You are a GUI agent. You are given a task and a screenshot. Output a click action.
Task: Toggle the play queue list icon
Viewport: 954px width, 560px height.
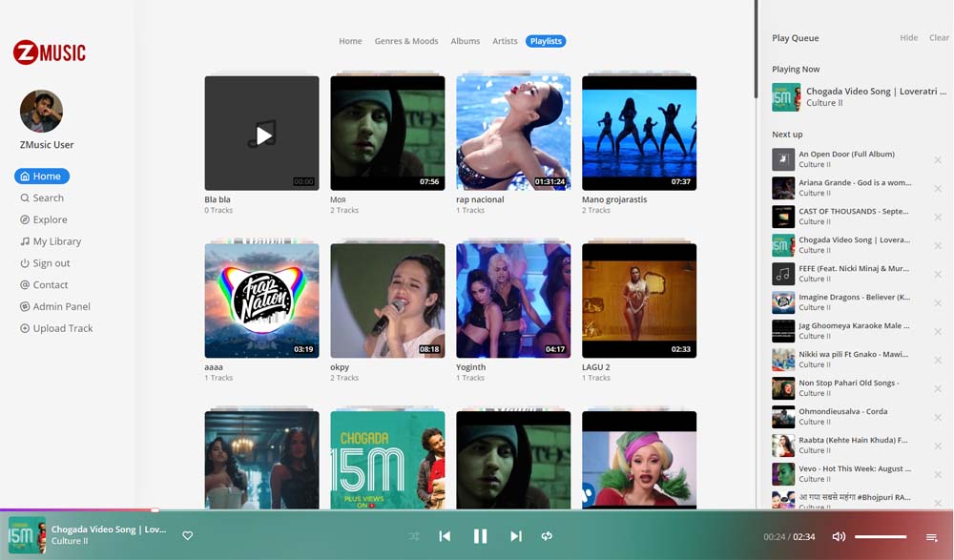click(931, 537)
